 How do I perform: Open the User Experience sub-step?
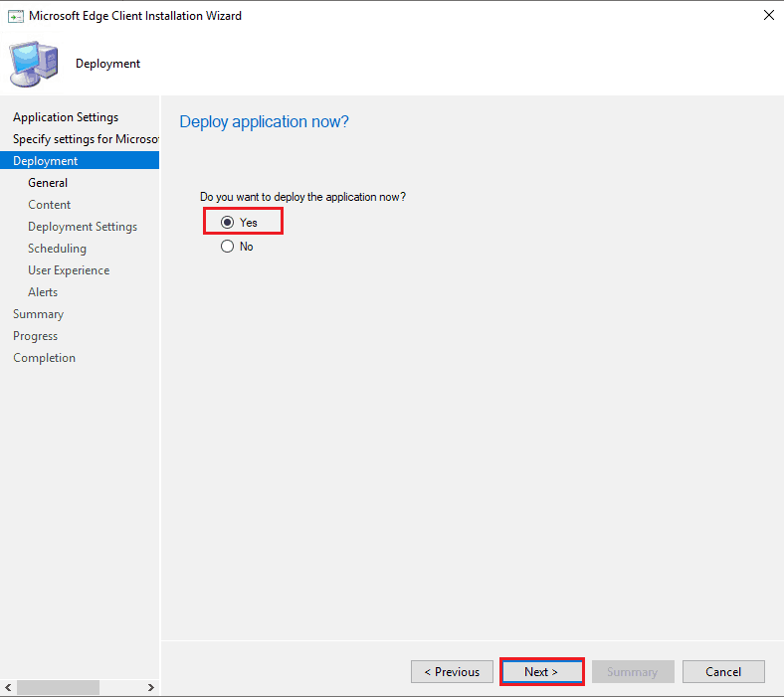69,270
